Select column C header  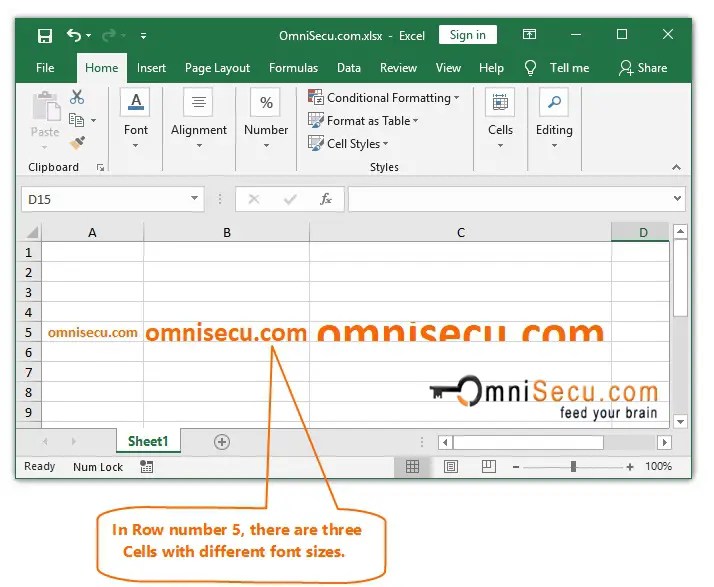(x=460, y=233)
